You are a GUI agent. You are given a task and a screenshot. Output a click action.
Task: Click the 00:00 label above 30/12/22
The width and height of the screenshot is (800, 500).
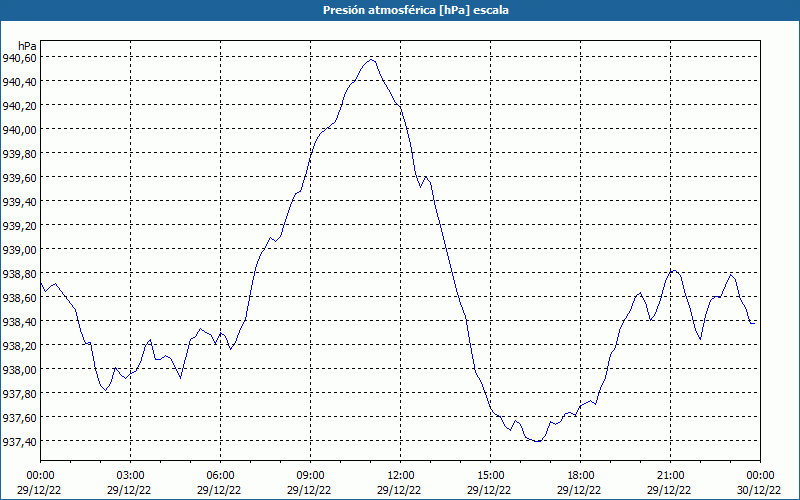pos(760,476)
